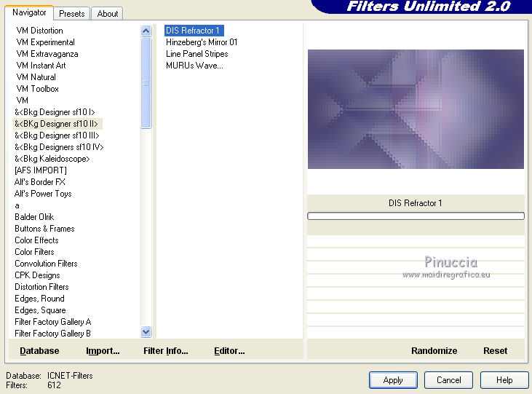Screen dimensions: 532x394
Task: Select VM Experimental category
Action: pos(45,42)
